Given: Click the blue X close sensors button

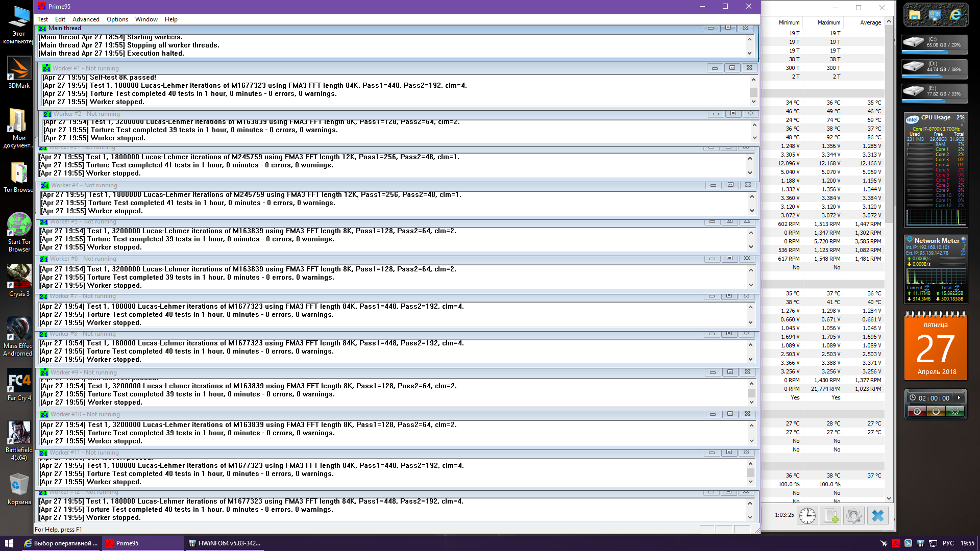Looking at the screenshot, I should 877,515.
